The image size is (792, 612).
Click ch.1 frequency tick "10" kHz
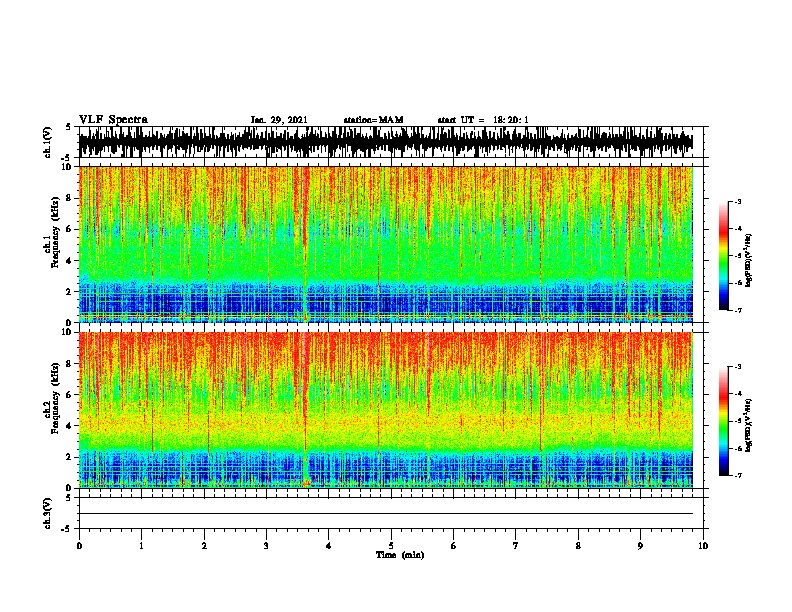(67, 167)
